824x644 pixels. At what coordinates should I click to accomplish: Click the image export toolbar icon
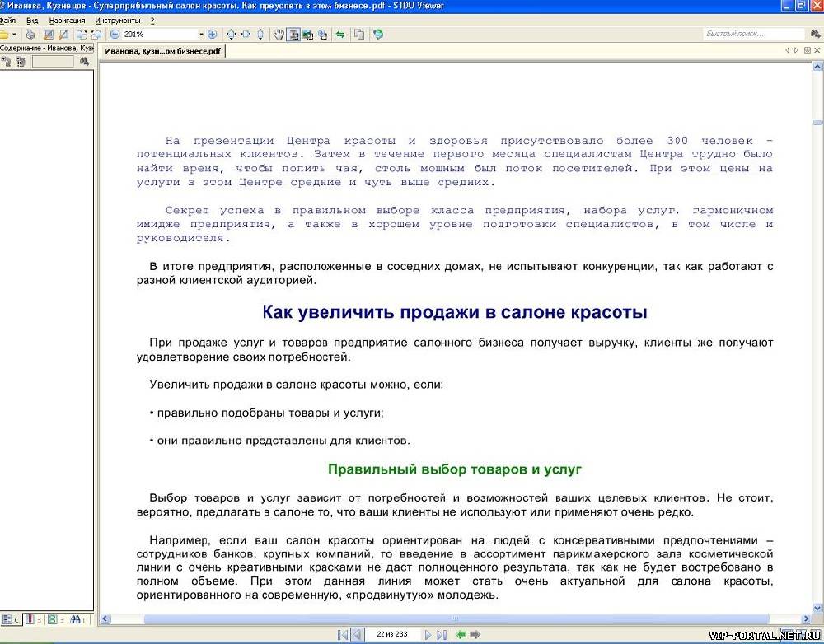click(x=49, y=34)
